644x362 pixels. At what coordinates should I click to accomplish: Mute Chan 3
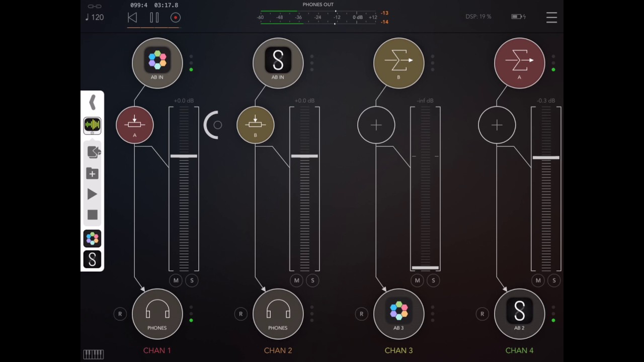coord(417,281)
